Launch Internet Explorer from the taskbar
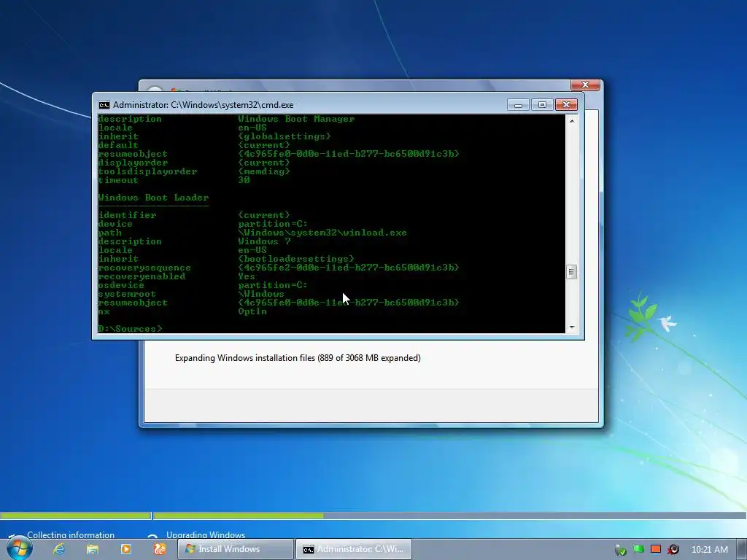 [x=59, y=549]
